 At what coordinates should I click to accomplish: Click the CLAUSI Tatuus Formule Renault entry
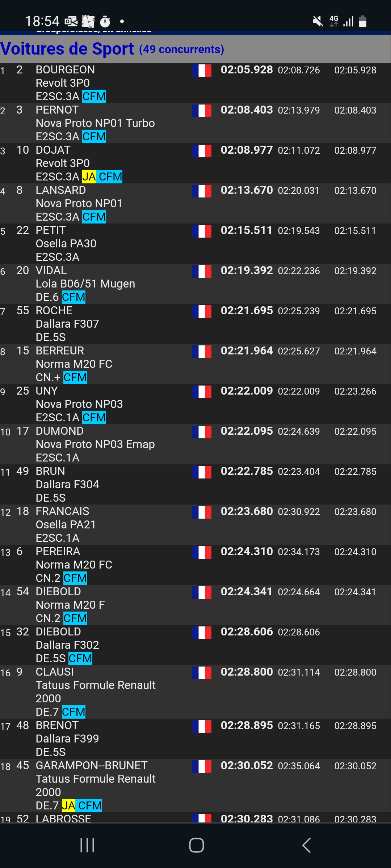[x=195, y=692]
